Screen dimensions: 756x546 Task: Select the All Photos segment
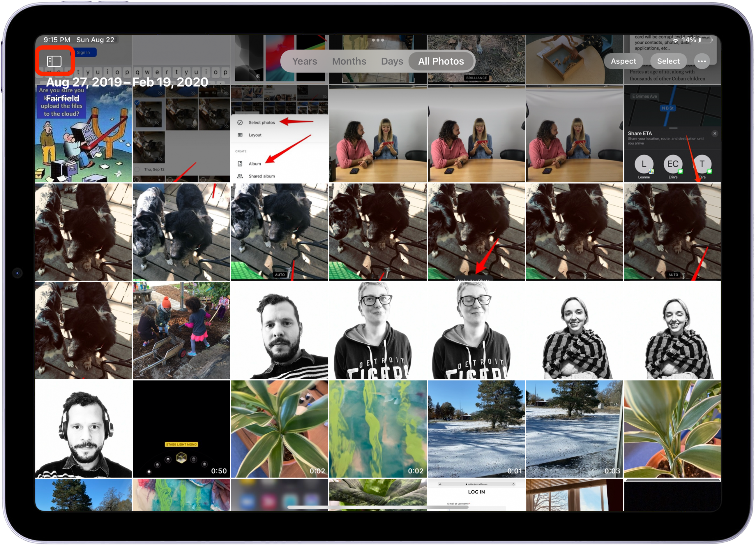(x=441, y=61)
